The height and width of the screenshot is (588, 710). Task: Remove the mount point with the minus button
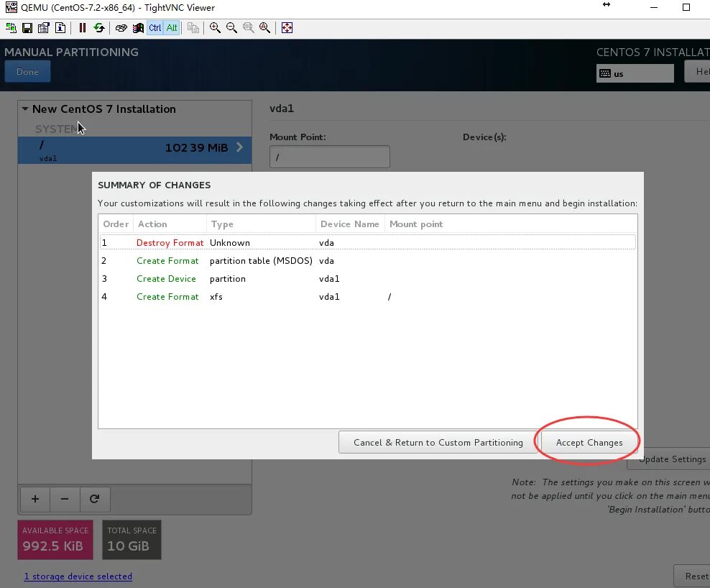pyautogui.click(x=65, y=499)
